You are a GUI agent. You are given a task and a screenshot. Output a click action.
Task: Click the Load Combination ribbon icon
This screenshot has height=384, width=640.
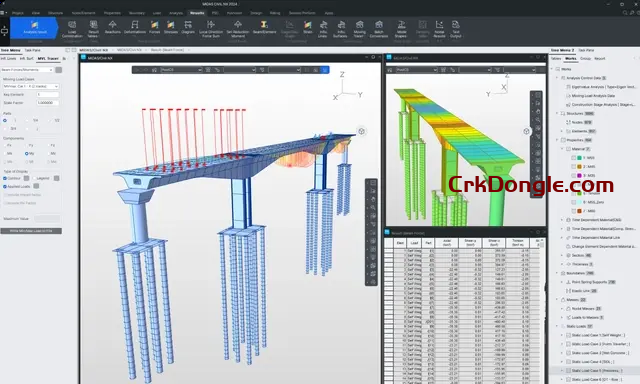point(72,29)
